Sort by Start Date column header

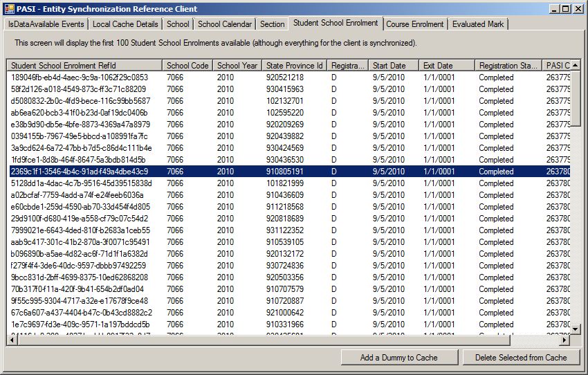point(393,66)
